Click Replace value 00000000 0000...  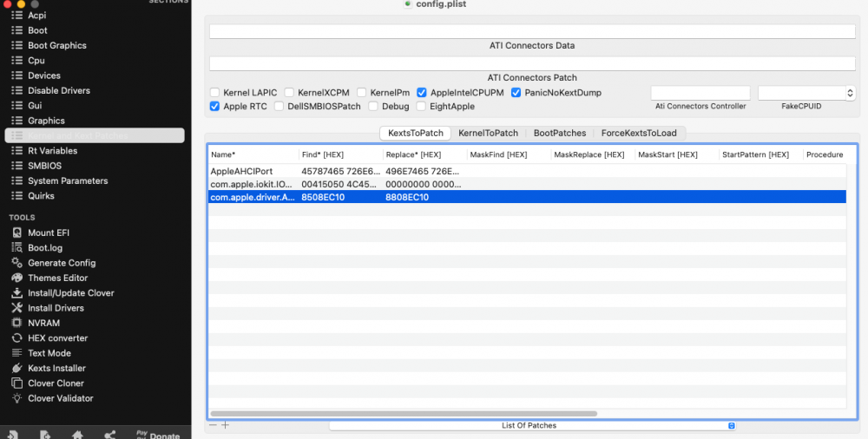coord(424,184)
